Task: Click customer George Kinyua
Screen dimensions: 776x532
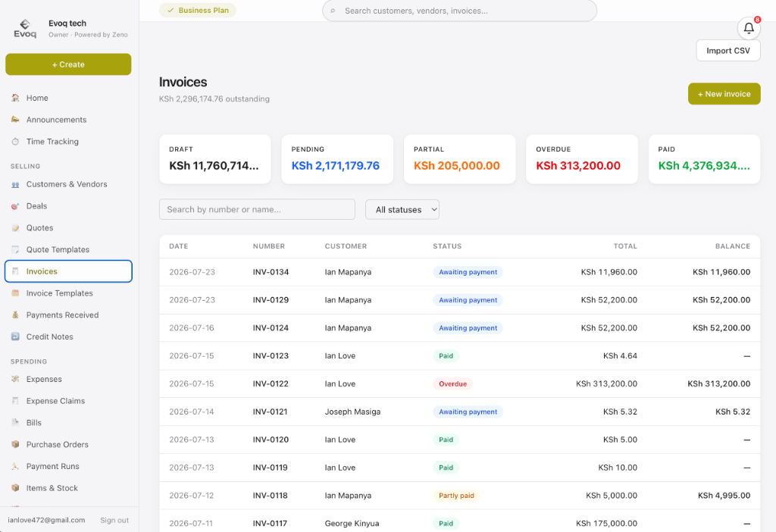Action: [352, 523]
